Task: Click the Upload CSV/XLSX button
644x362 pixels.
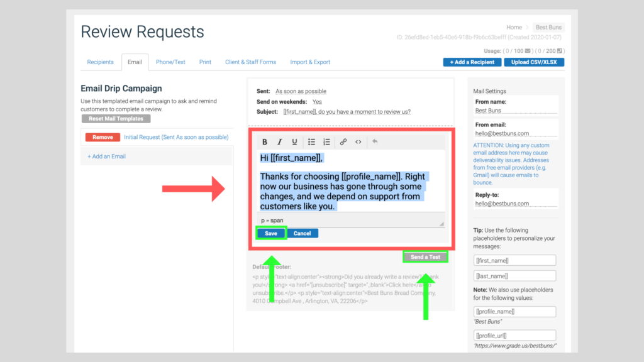Action: (534, 62)
